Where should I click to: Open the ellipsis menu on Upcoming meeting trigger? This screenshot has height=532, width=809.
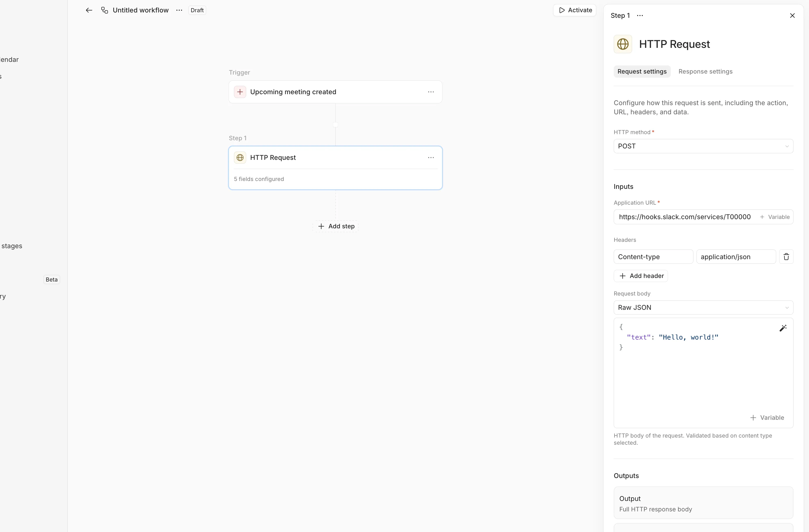click(x=431, y=92)
